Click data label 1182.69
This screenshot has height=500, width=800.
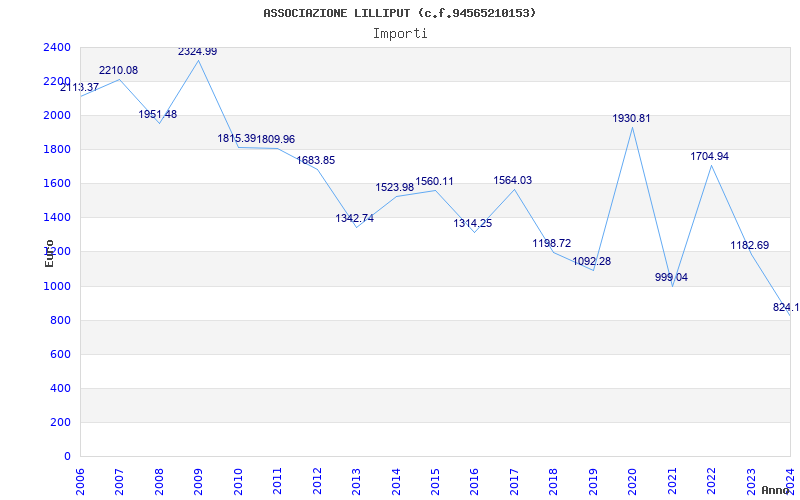pos(749,245)
